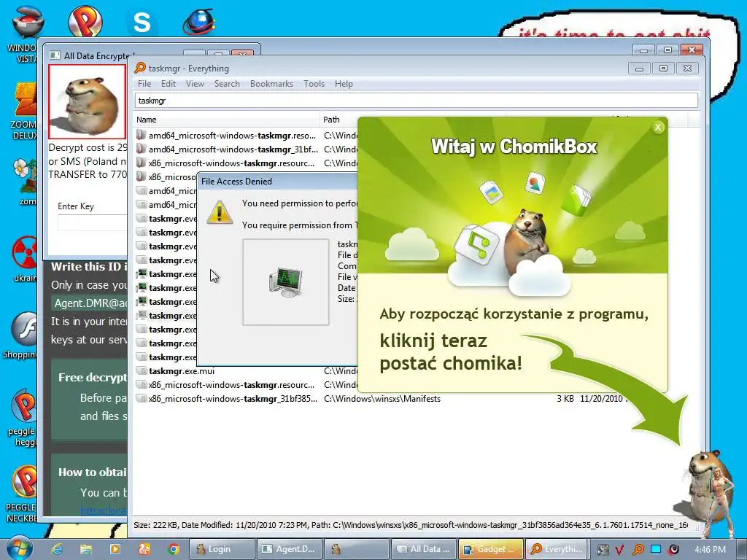The width and height of the screenshot is (747, 560).
Task: Open the Windows Vista desktop icon
Action: [28, 21]
